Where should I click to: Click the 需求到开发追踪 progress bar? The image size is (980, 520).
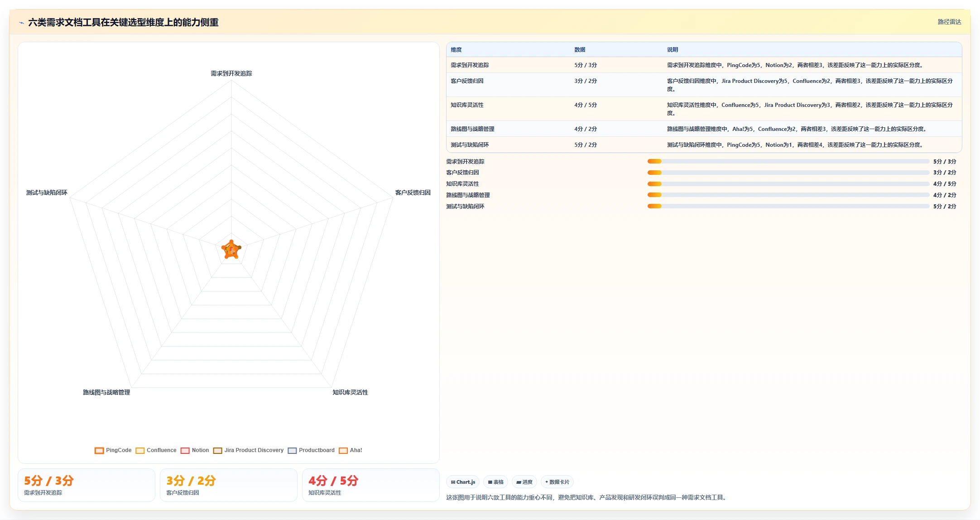[x=788, y=161]
